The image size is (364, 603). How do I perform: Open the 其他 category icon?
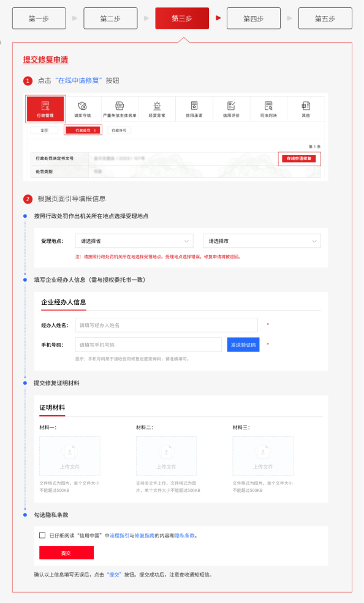coord(306,109)
